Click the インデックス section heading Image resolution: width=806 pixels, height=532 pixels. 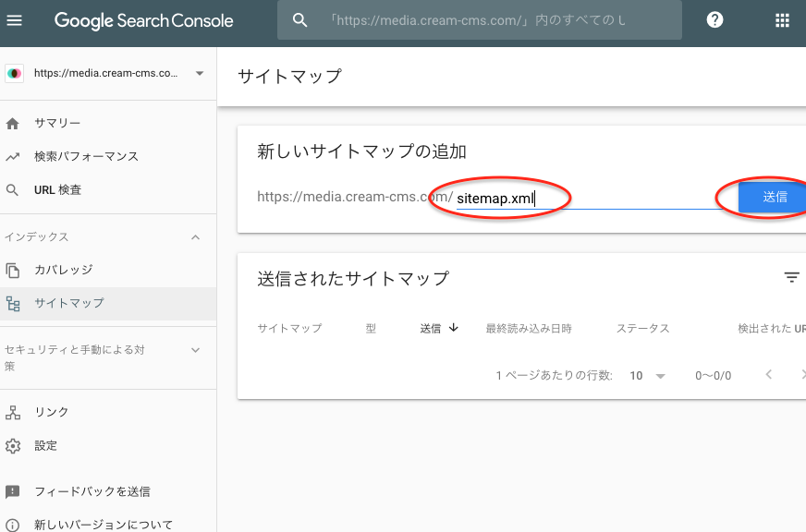pos(36,236)
